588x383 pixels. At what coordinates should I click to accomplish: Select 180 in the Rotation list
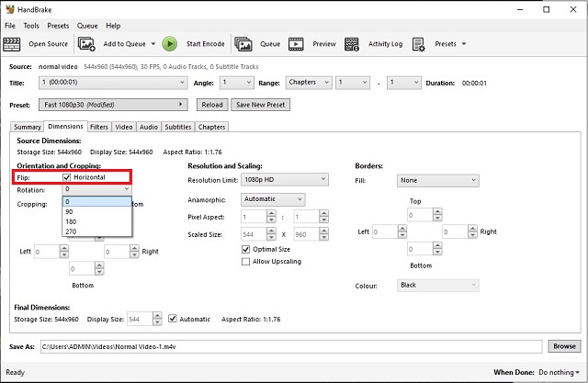click(97, 221)
